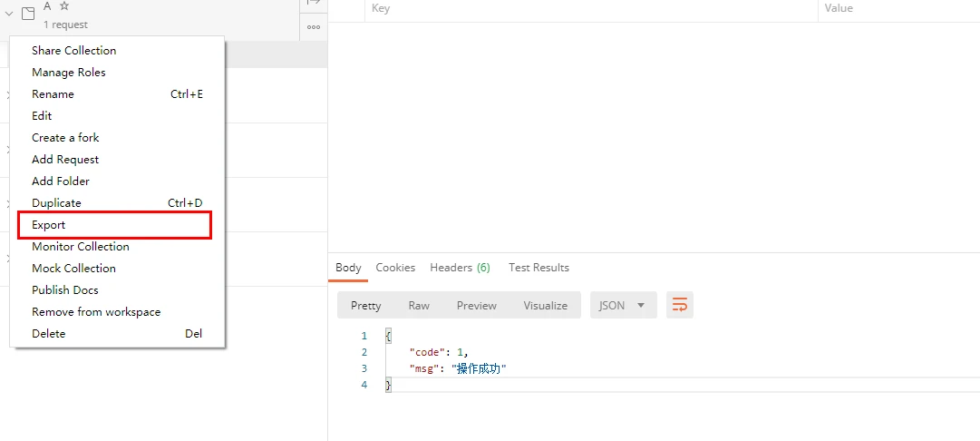The image size is (980, 441).
Task: Collapse collection A with the chevron
Action: point(10,14)
